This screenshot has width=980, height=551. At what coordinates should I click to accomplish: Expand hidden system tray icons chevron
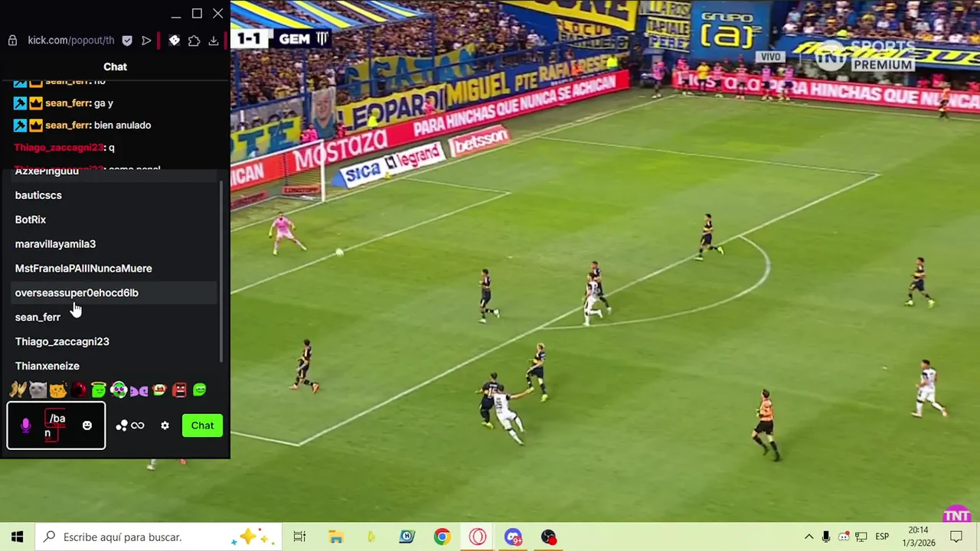point(808,537)
